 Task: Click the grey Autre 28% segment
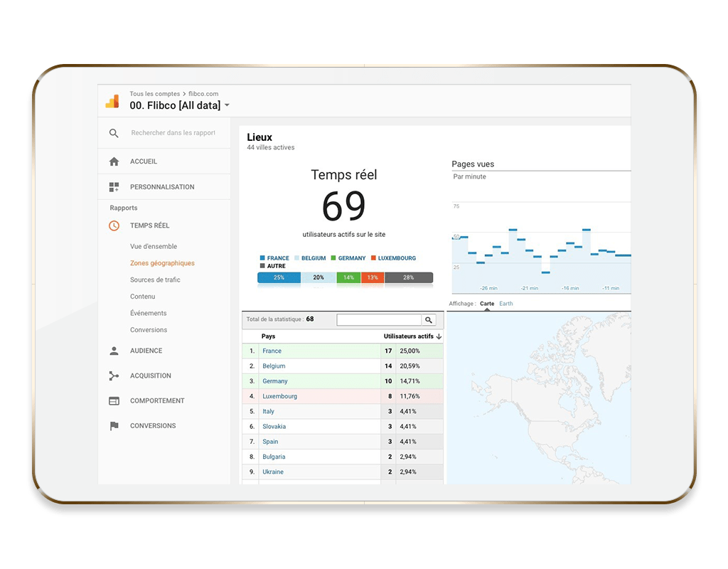(x=409, y=278)
